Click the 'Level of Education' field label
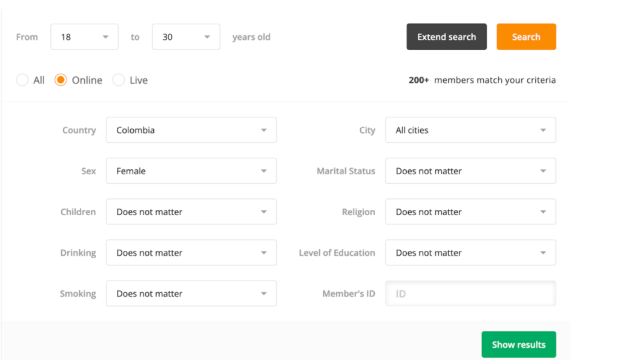The width and height of the screenshot is (620, 364). click(x=337, y=253)
